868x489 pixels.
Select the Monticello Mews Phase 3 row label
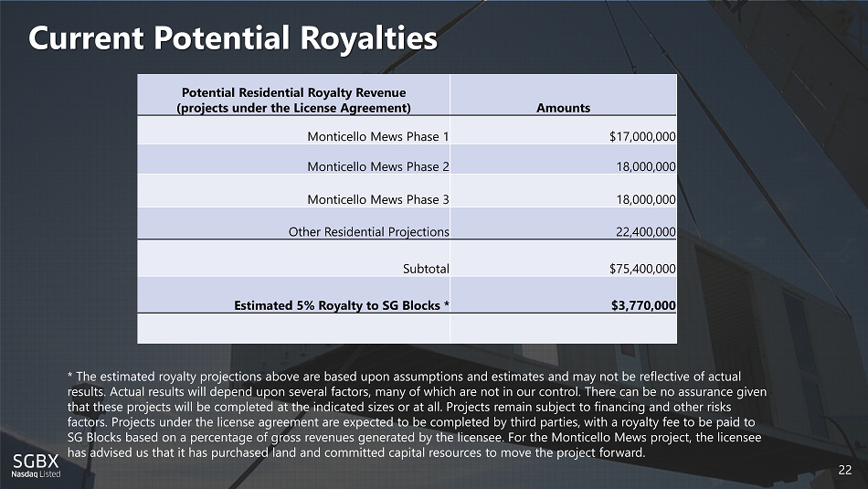click(377, 199)
